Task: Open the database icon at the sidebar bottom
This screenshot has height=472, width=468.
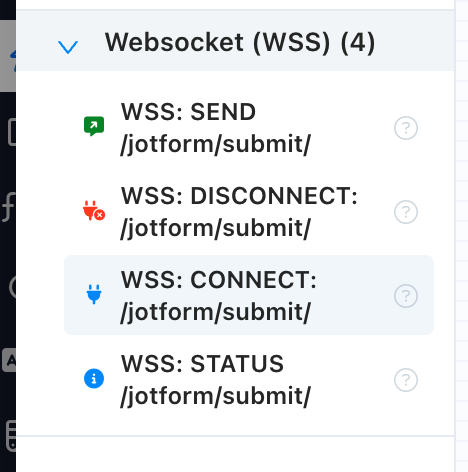Action: [x=11, y=436]
